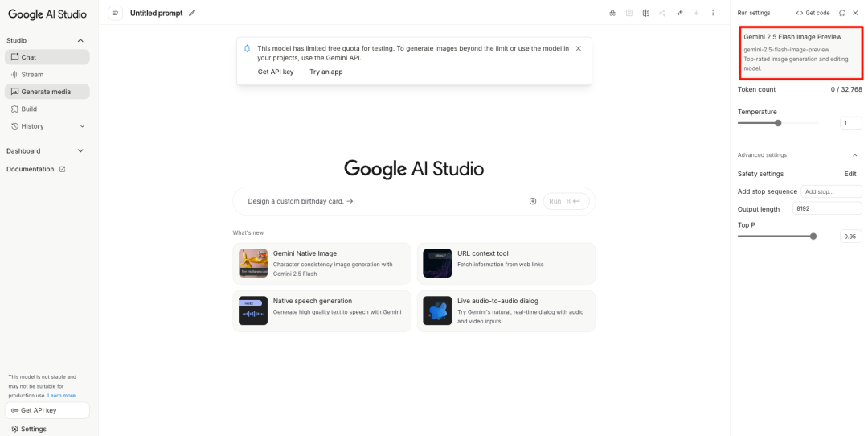This screenshot has width=868, height=436.
Task: Click the pencil icon to rename Untitled prompt
Action: coord(192,14)
